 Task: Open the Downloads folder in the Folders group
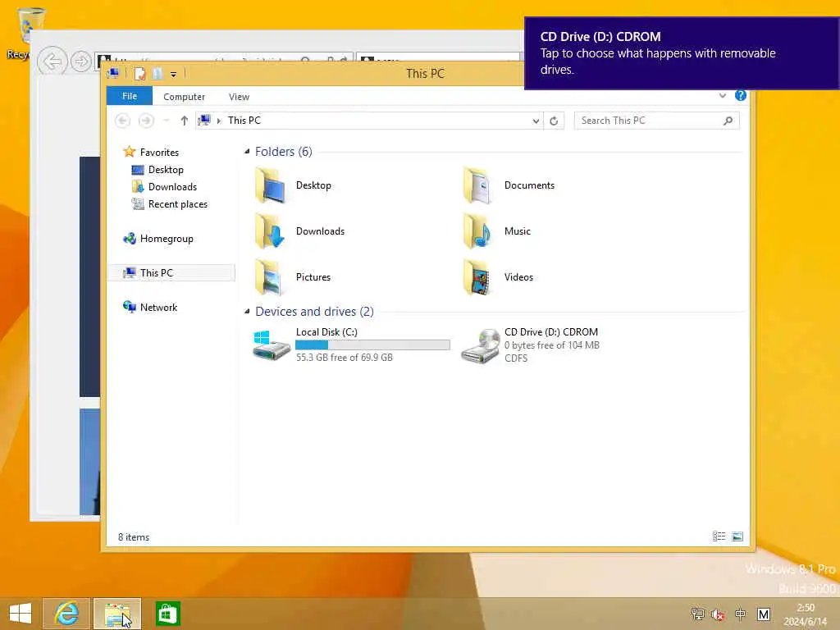[269, 231]
